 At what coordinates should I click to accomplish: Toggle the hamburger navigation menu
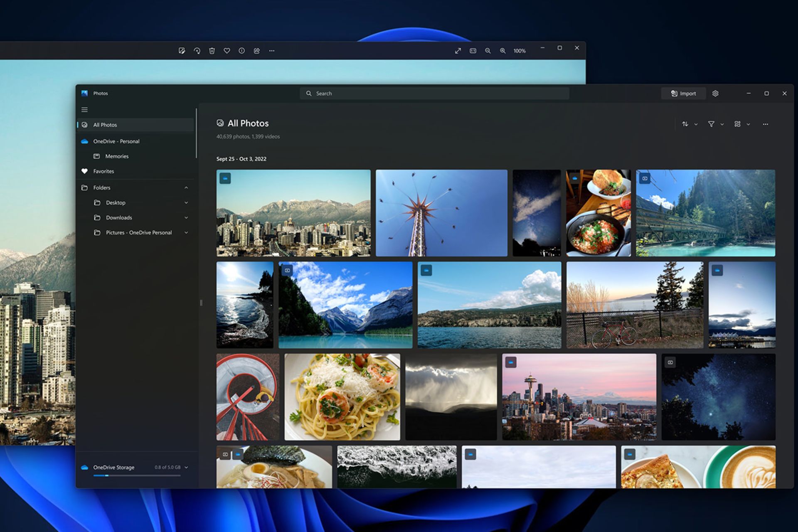click(x=84, y=110)
